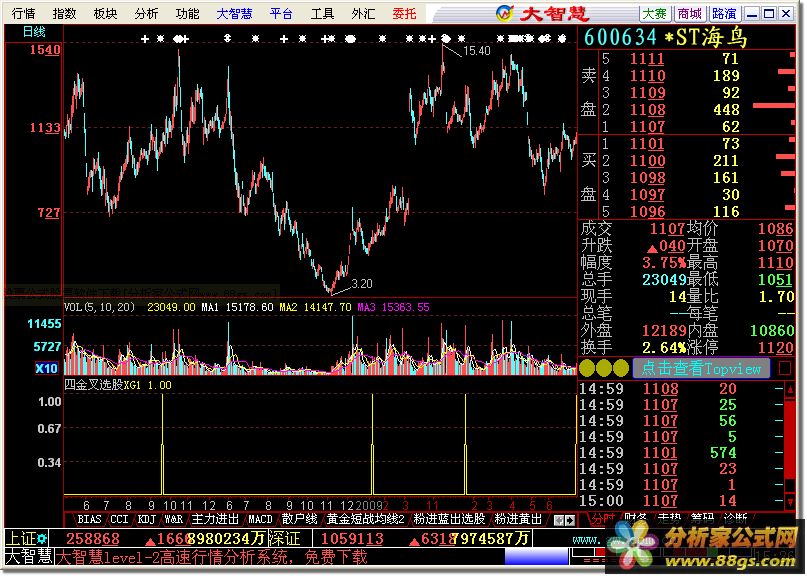Click the 四金叉选股XG1 indicator label
The width and height of the screenshot is (807, 576).
[x=102, y=385]
